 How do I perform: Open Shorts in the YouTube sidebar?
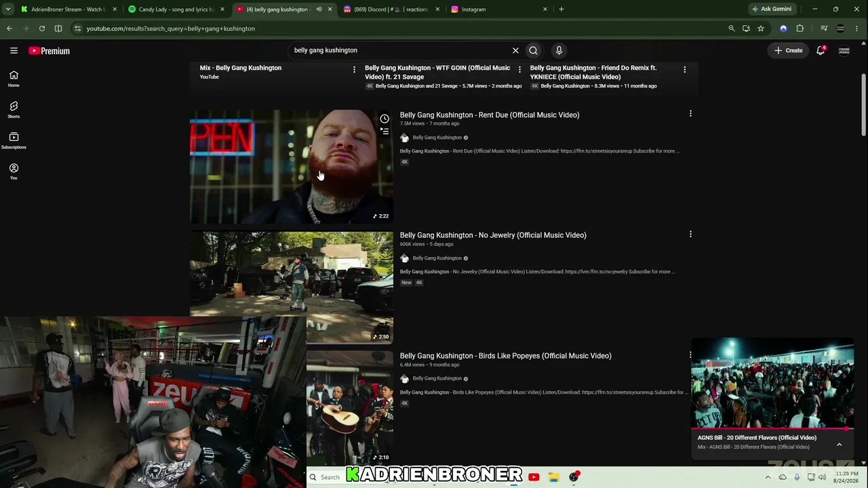click(x=14, y=110)
